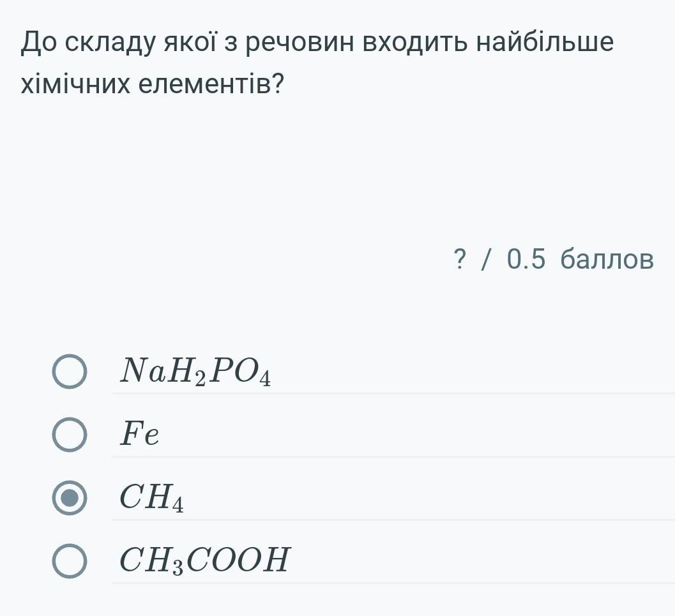This screenshot has height=616, width=675.
Task: Click the NaH₂PO₄ formula label
Action: click(195, 372)
